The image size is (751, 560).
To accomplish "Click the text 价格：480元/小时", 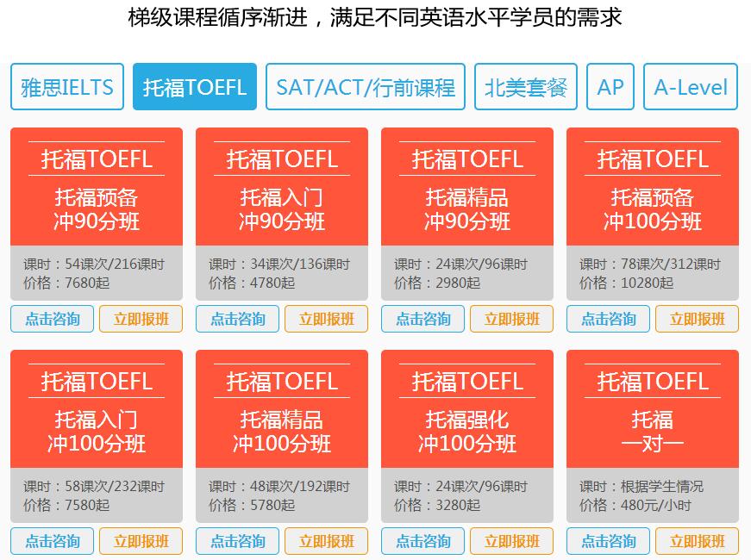I will click(635, 505).
